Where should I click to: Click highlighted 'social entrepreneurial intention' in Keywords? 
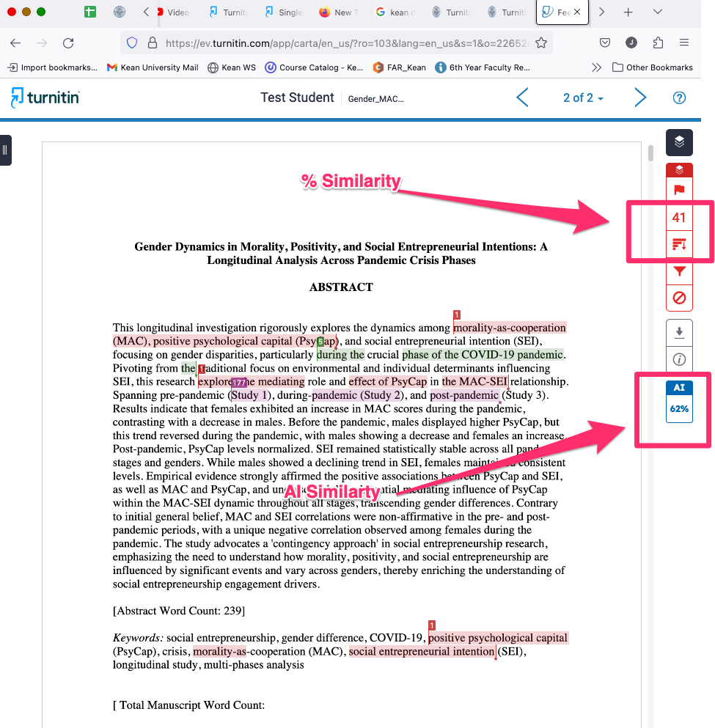(422, 652)
